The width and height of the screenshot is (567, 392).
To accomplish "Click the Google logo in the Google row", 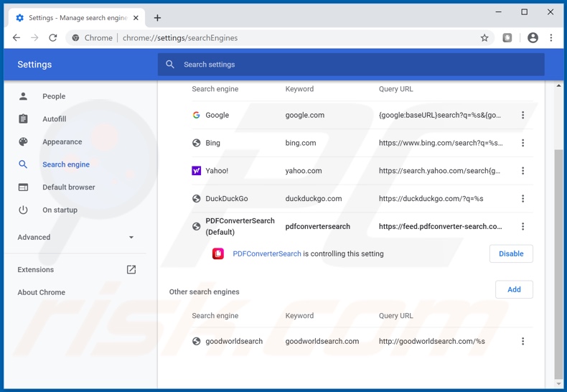I will click(197, 115).
